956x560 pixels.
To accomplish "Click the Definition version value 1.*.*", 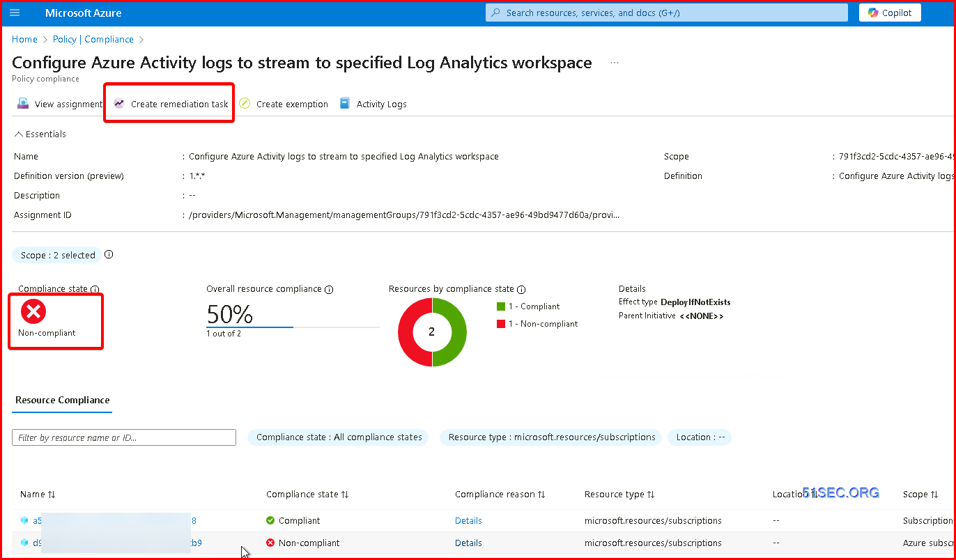I will point(197,176).
